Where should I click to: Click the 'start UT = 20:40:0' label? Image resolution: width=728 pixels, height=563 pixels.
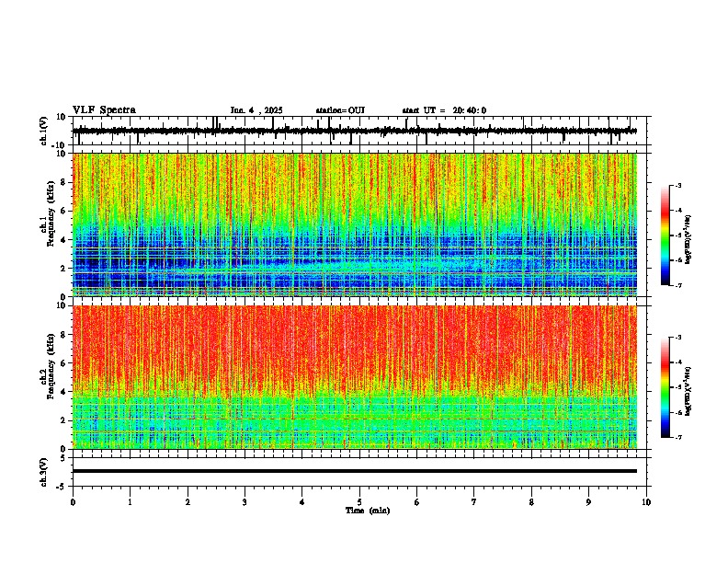tap(444, 110)
